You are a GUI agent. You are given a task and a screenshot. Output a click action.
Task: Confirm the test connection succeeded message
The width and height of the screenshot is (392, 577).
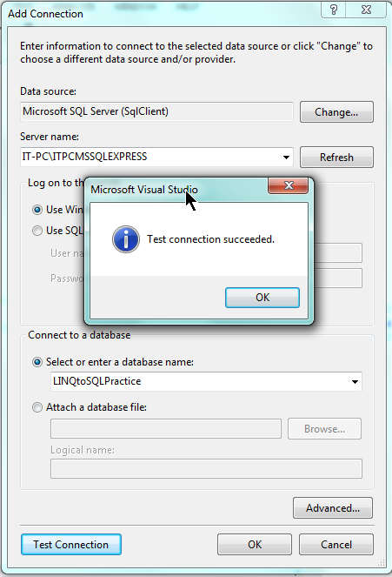click(x=262, y=298)
